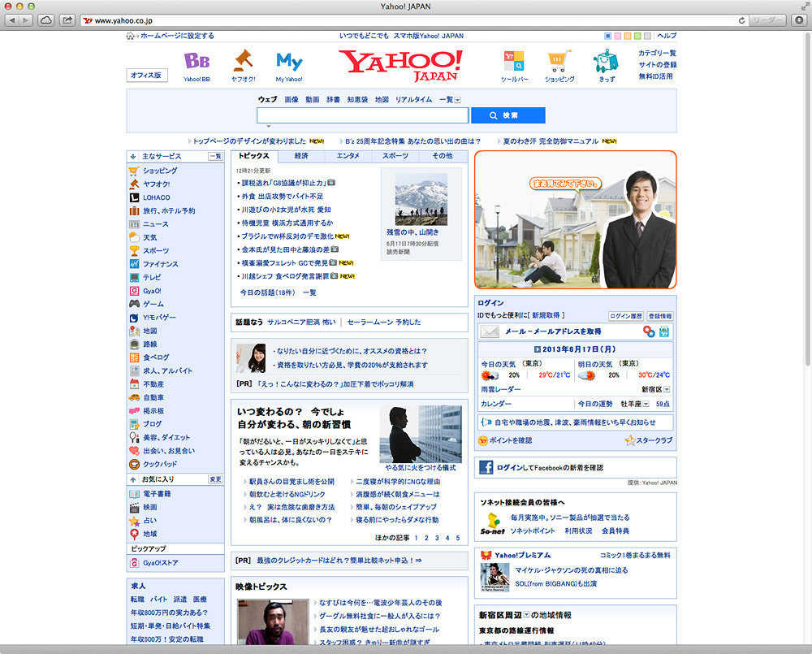This screenshot has width=812, height=654.
Task: Click the Facebook icon in login panel
Action: coord(486,467)
